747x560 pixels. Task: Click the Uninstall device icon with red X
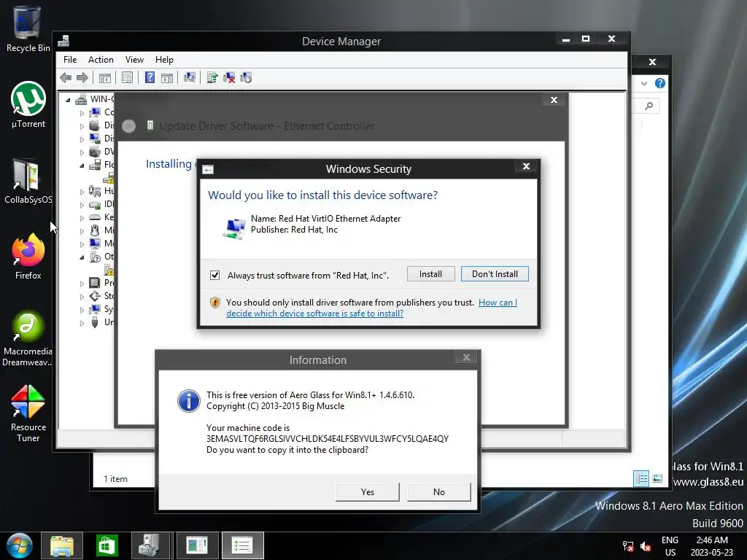tap(229, 77)
